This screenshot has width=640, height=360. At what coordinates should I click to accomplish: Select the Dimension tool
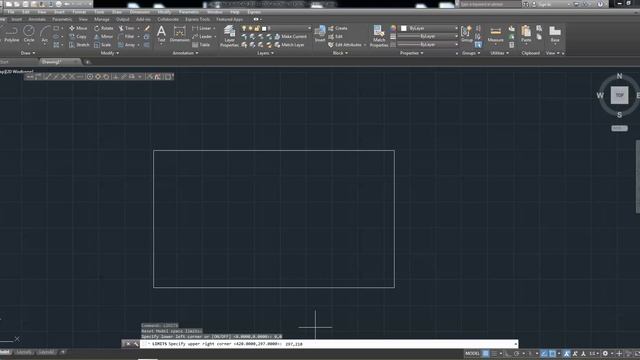[x=180, y=34]
